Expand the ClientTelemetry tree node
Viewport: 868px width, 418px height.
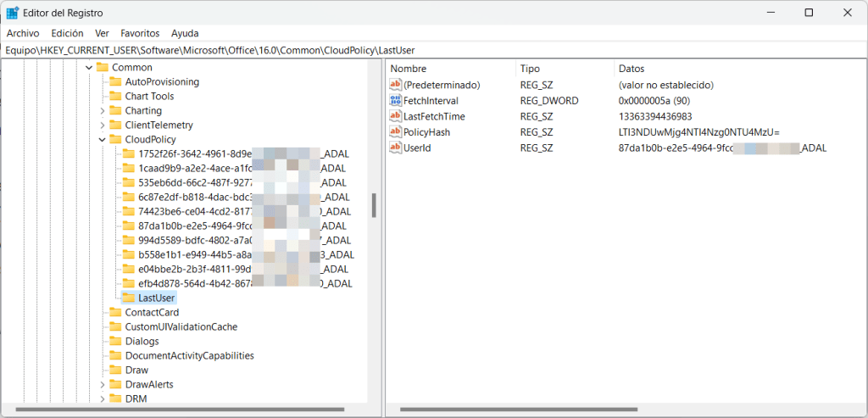[103, 125]
